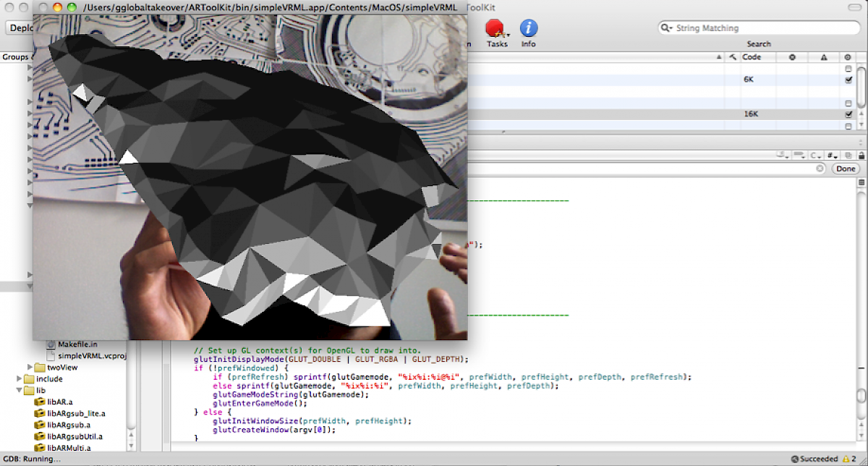
Task: Click the lock icon in editor bar
Action: pyautogui.click(x=861, y=155)
